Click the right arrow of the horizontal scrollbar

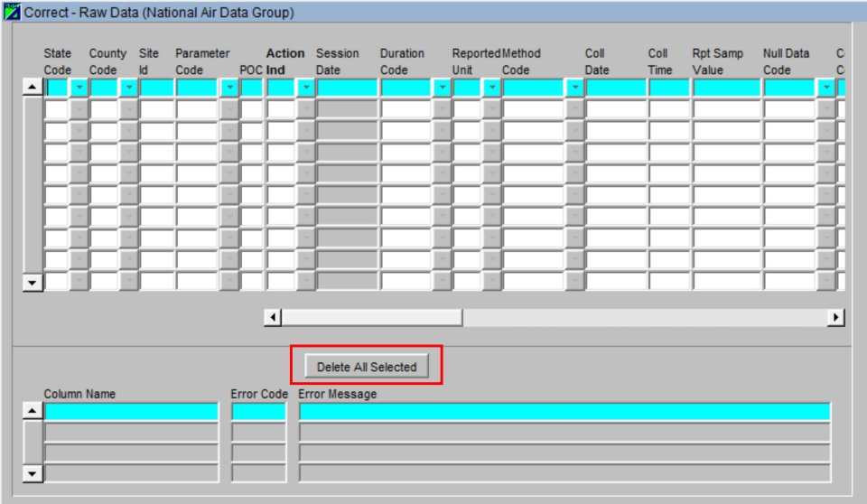(835, 317)
